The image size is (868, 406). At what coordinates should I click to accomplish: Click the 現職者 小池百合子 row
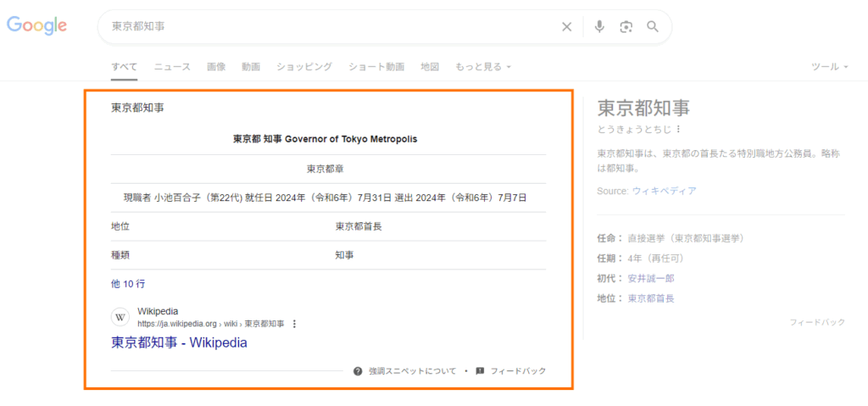point(328,197)
